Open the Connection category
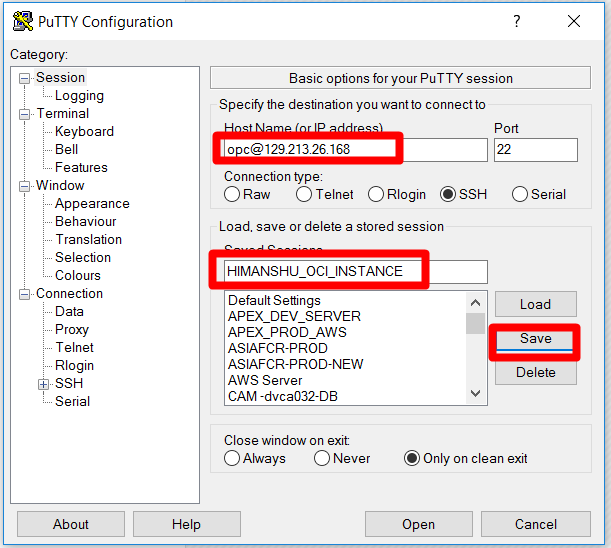 point(69,293)
